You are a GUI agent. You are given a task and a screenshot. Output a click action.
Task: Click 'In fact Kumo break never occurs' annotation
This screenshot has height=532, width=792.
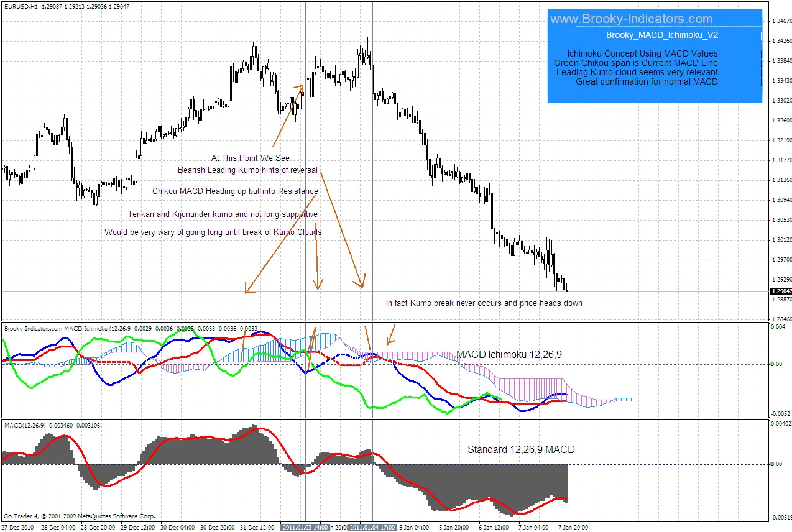484,303
